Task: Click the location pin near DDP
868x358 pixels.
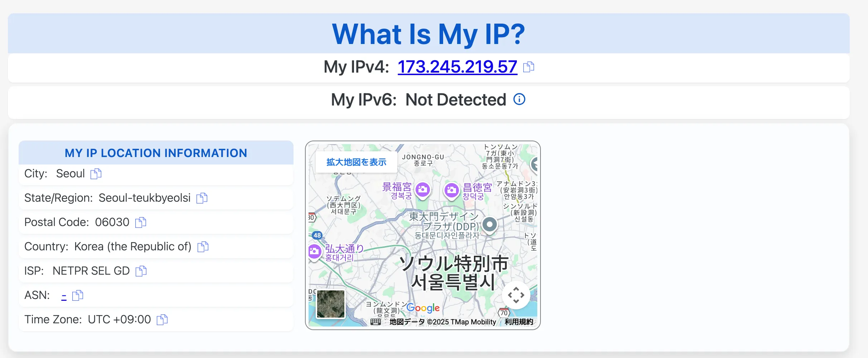Action: 490,225
